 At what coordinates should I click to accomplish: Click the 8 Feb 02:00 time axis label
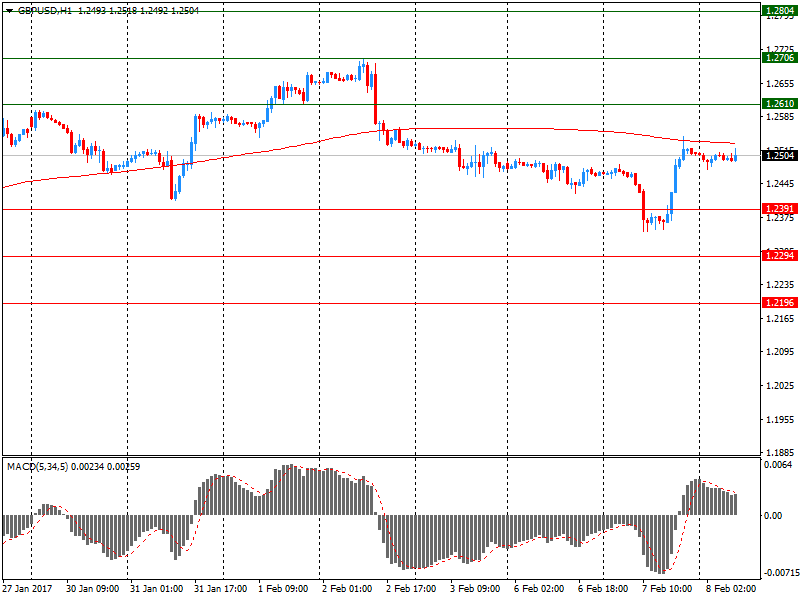tap(731, 589)
